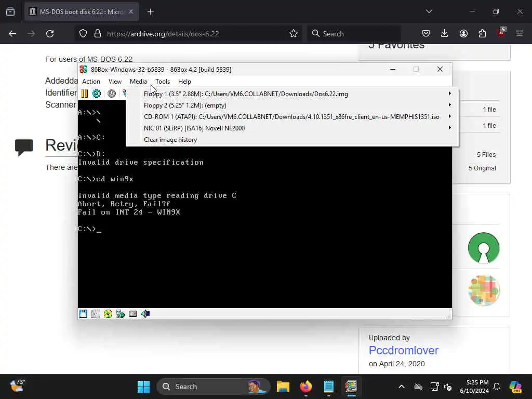532x399 pixels.
Task: Click the hard disk status bar icon
Action: pyautogui.click(x=133, y=314)
